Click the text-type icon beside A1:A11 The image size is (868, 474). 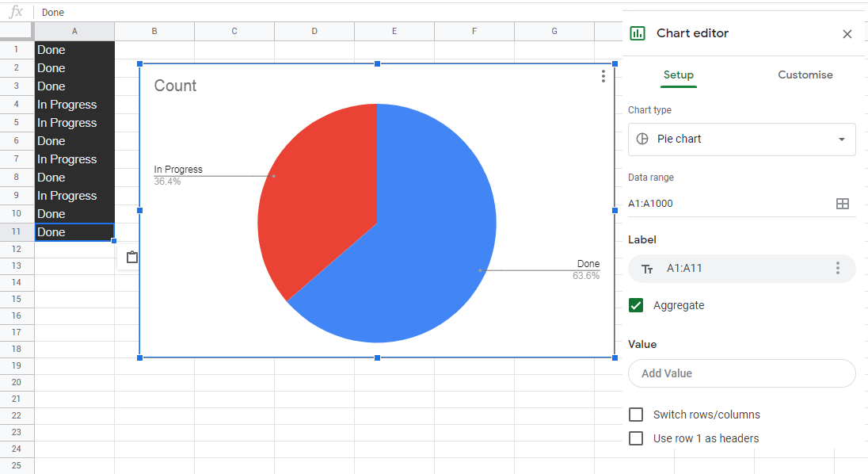click(647, 269)
